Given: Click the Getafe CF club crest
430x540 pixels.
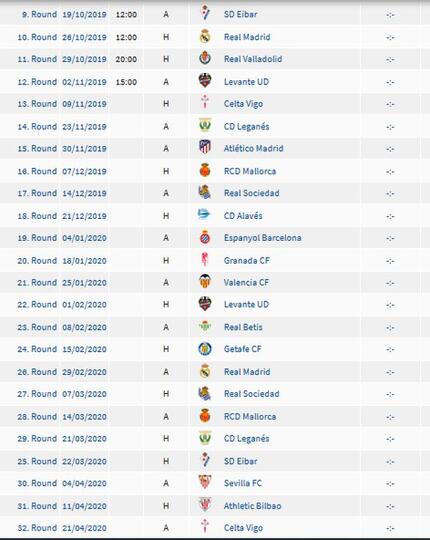Looking at the screenshot, I should 205,349.
